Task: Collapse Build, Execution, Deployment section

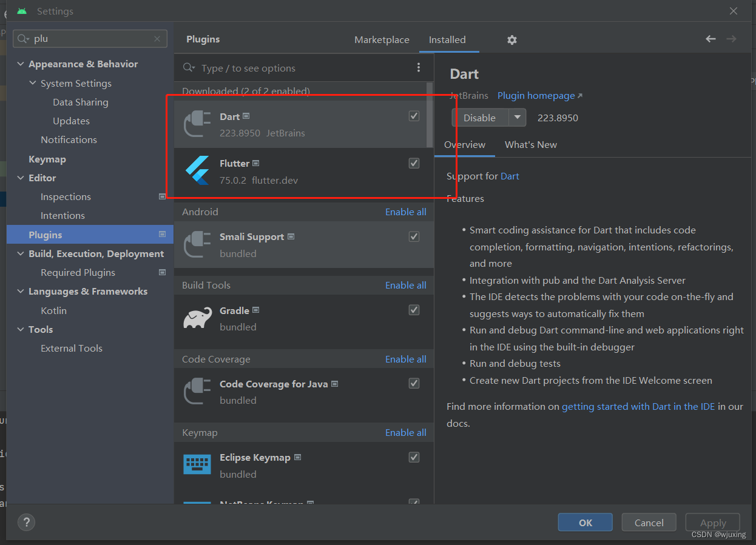Action: (21, 254)
